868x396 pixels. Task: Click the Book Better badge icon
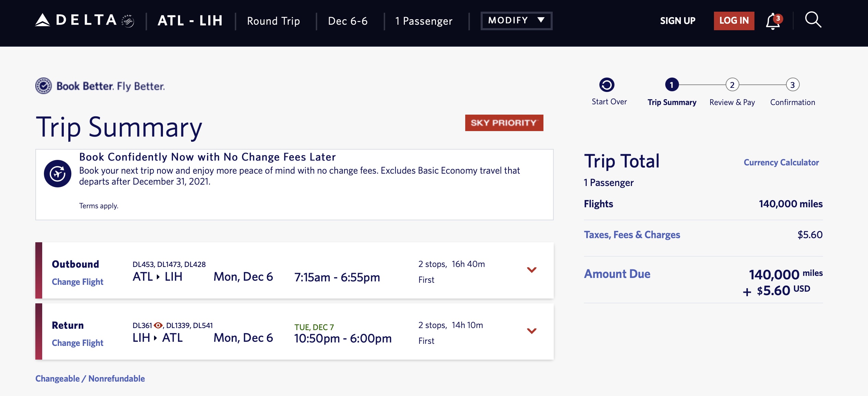[x=44, y=86]
